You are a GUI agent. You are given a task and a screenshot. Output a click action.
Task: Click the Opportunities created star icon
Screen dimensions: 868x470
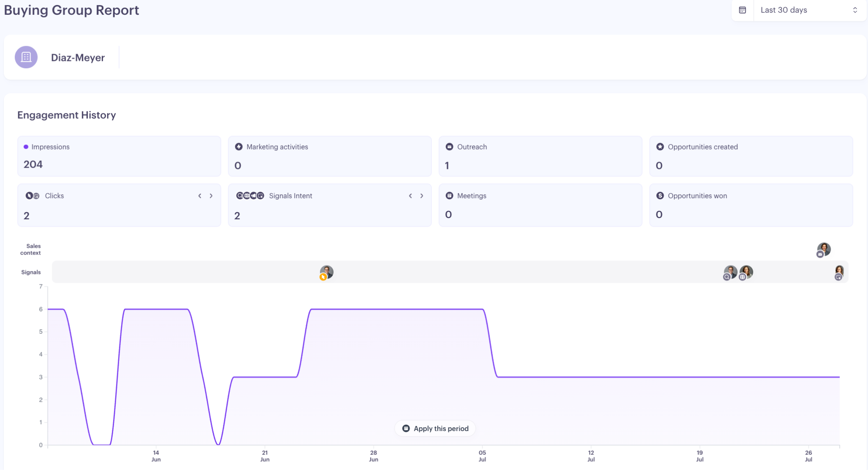[660, 147]
